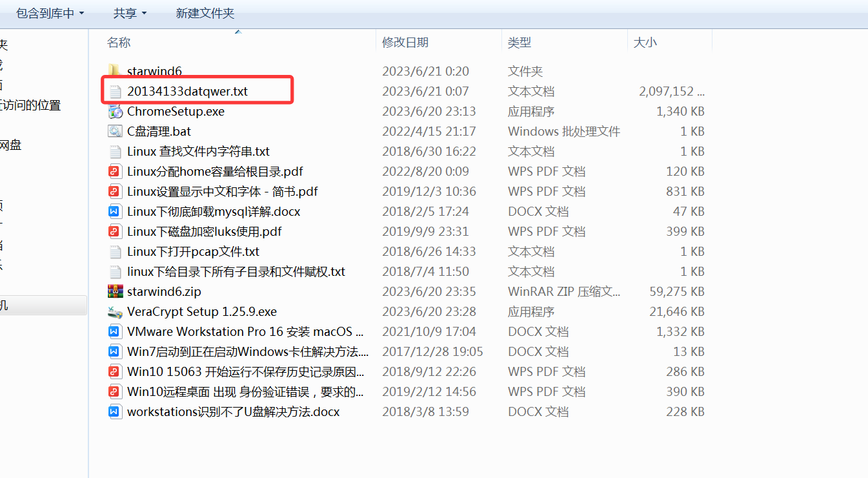
Task: Click the 新建文件夹 button
Action: (x=205, y=13)
